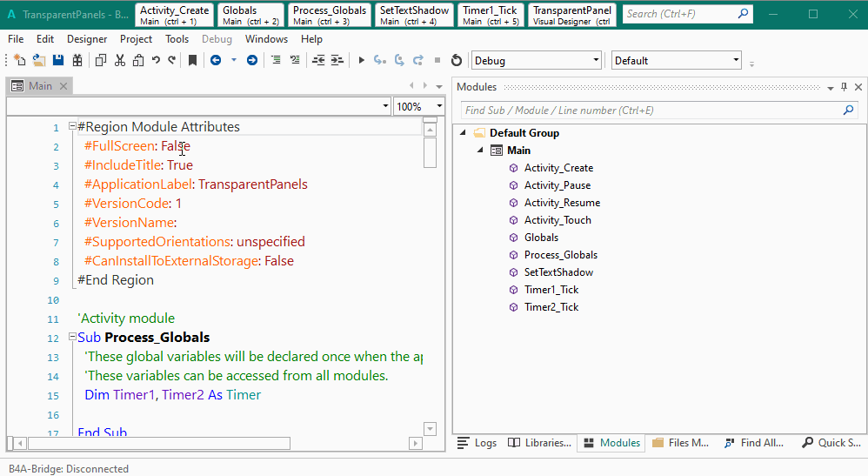This screenshot has width=868, height=476.
Task: Click the Step Out debug icon
Action: (x=418, y=60)
